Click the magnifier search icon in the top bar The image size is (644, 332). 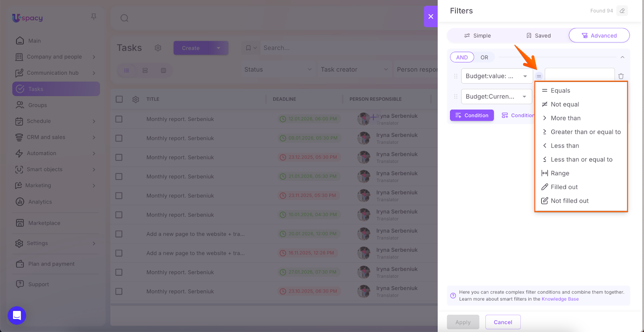coord(124,18)
